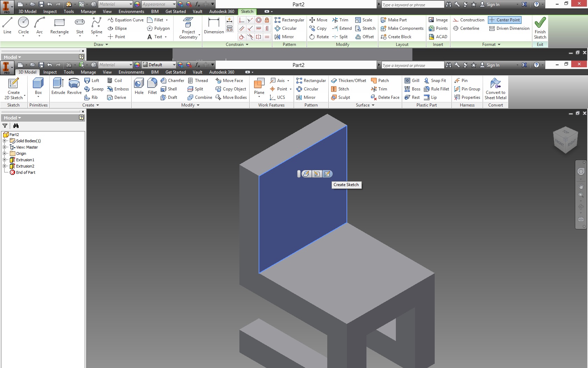This screenshot has height=368, width=588.
Task: Click the Polygon sketch tool
Action: [158, 28]
